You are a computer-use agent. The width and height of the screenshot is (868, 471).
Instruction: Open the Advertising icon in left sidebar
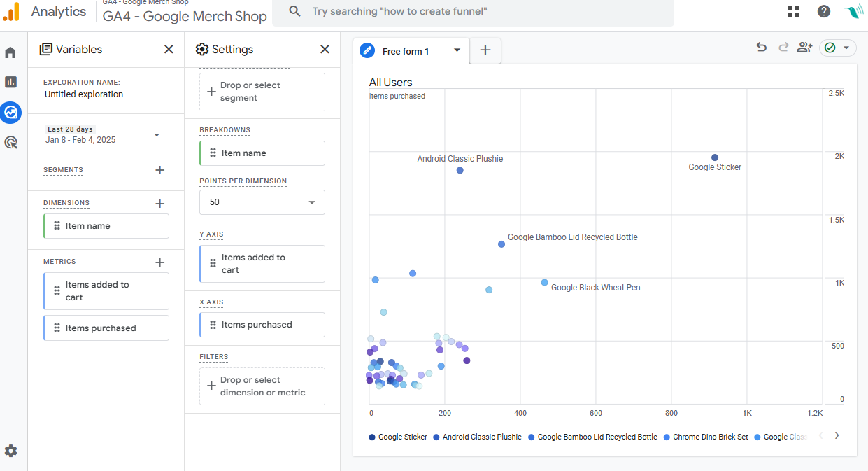click(x=10, y=143)
